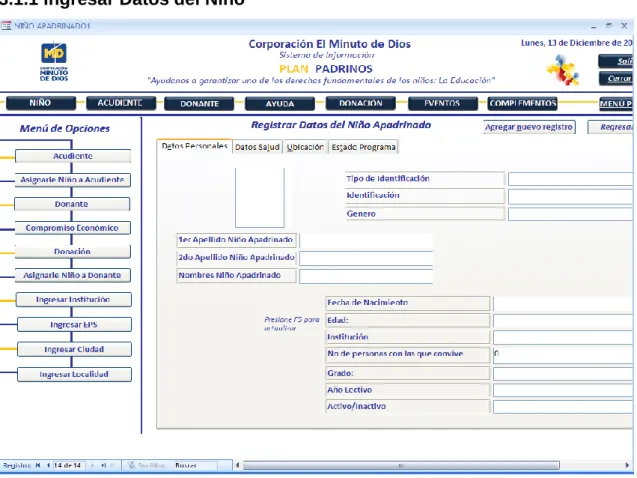Select Acudiente in options menu
This screenshot has height=478, width=637.
pyautogui.click(x=73, y=156)
